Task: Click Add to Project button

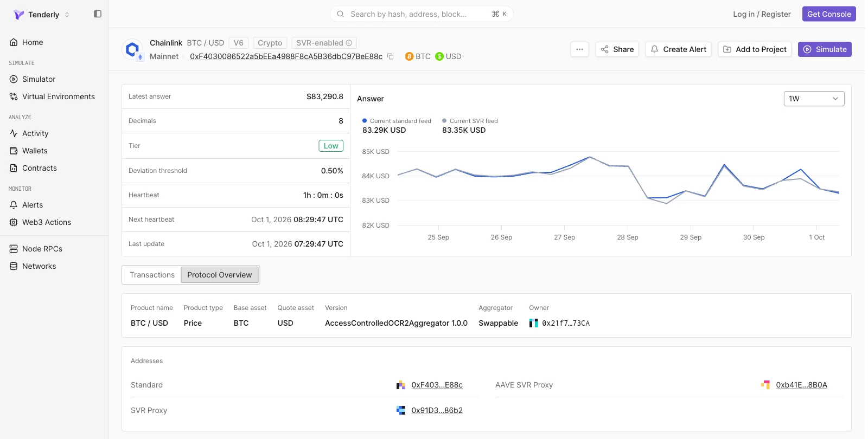Action: pyautogui.click(x=755, y=49)
